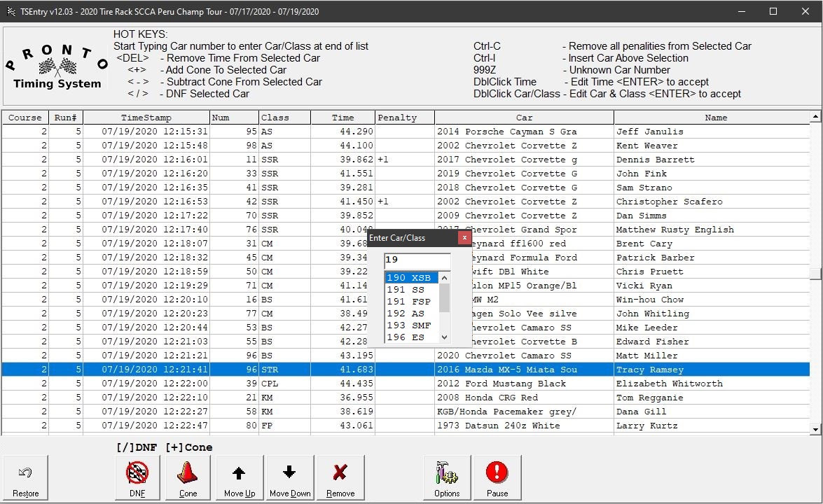823x504 pixels.
Task: Click John Whitling's name cell
Action: pos(711,313)
